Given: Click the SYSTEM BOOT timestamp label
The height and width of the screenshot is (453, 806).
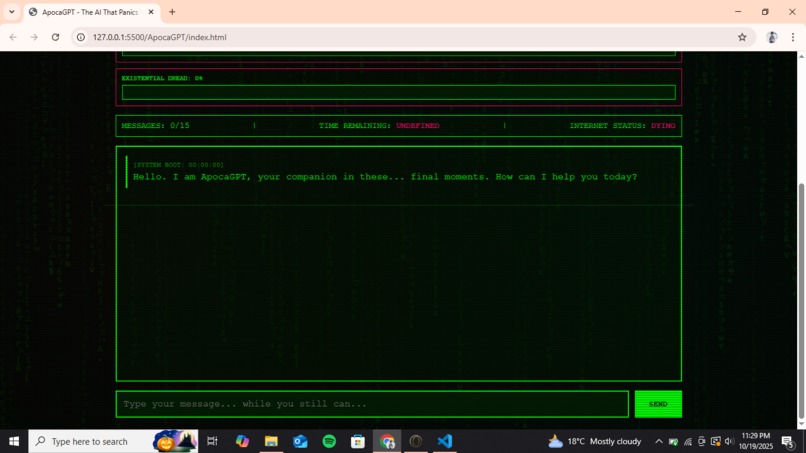Looking at the screenshot, I should [x=178, y=165].
